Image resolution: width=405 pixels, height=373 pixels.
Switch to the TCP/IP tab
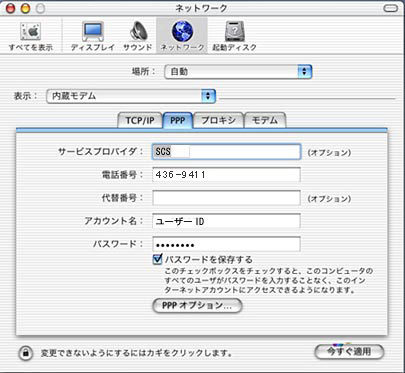[140, 120]
